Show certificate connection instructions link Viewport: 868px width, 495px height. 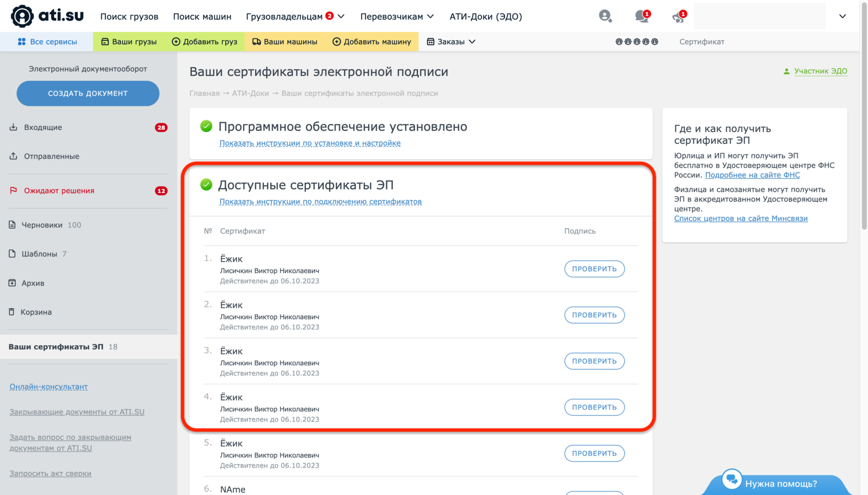320,202
